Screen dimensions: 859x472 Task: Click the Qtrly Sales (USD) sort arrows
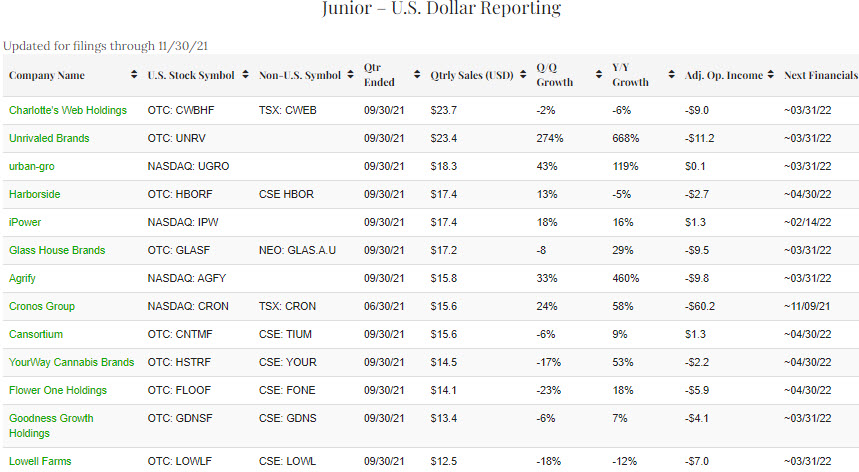coord(524,75)
